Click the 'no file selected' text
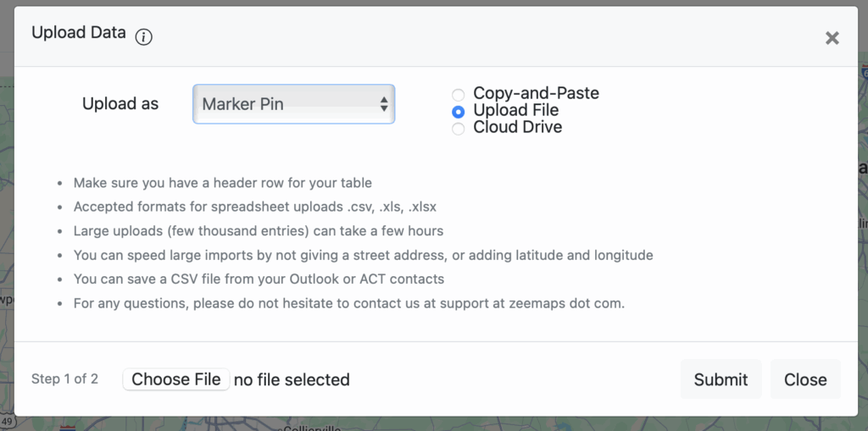 pos(292,379)
